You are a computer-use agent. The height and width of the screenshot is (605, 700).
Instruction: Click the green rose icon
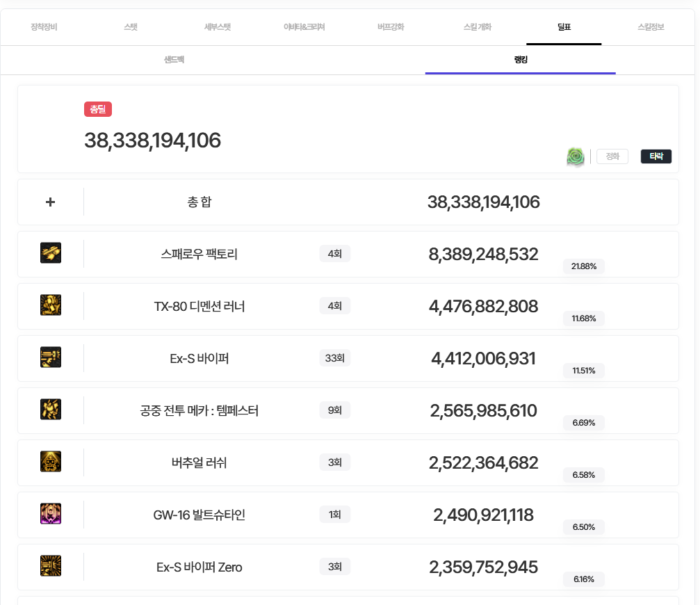coord(576,156)
